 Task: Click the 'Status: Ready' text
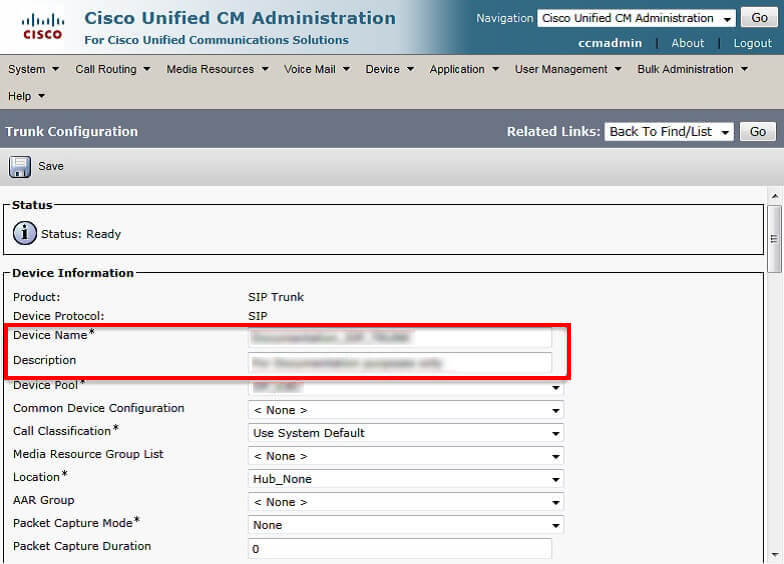81,234
